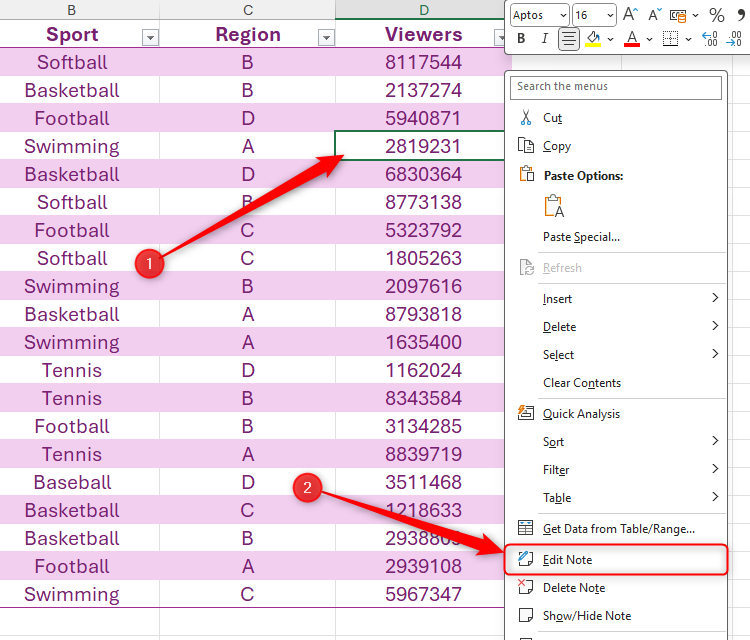Click the Increase Decimal icon
The width and height of the screenshot is (750, 640).
tap(709, 39)
